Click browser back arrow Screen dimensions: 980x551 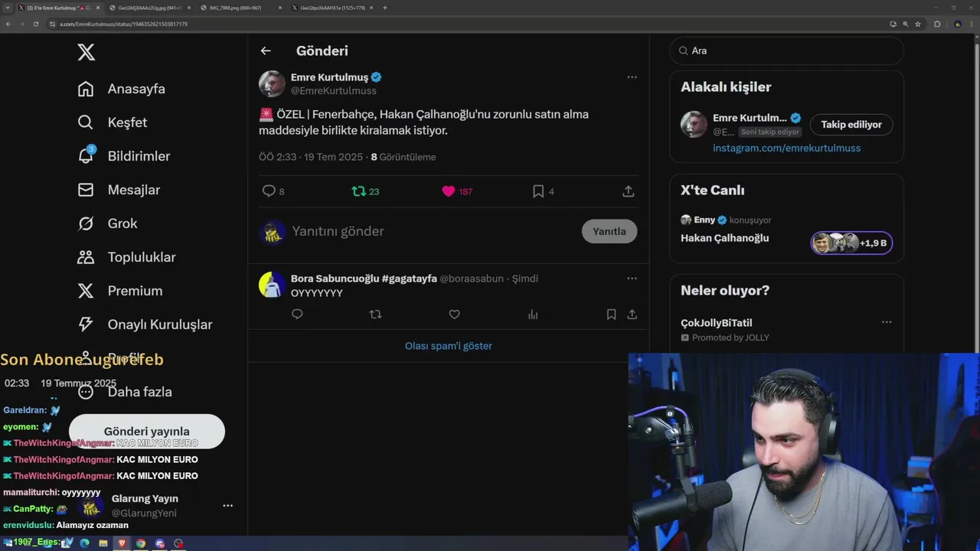(8, 24)
